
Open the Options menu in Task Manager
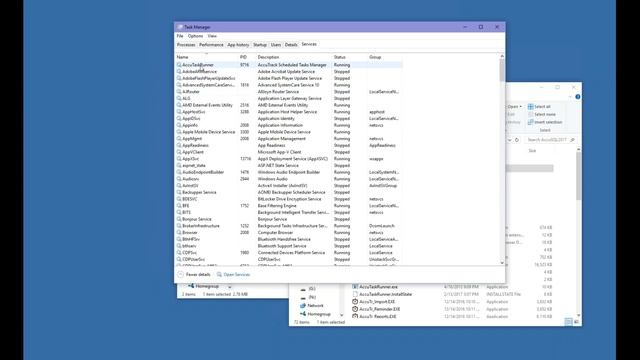[x=195, y=36]
